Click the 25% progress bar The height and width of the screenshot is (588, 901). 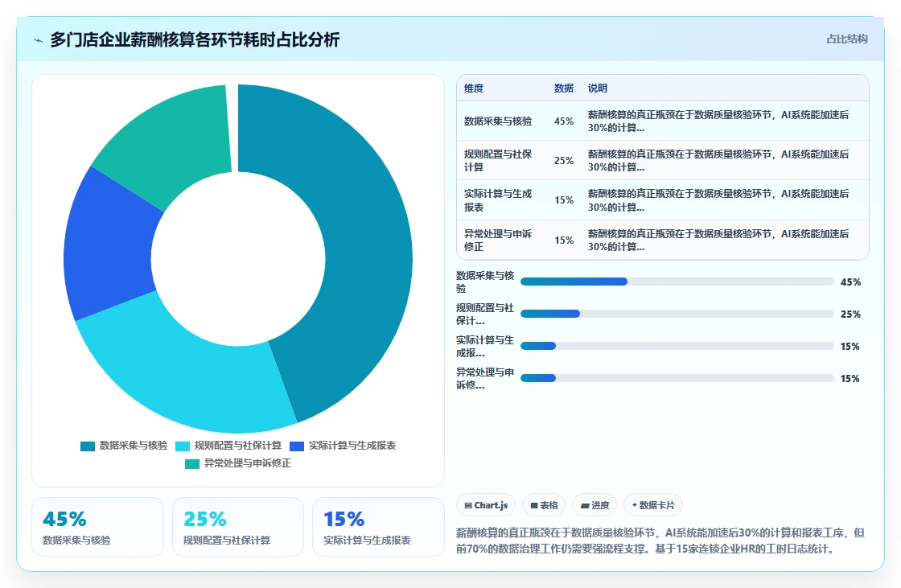click(x=677, y=314)
